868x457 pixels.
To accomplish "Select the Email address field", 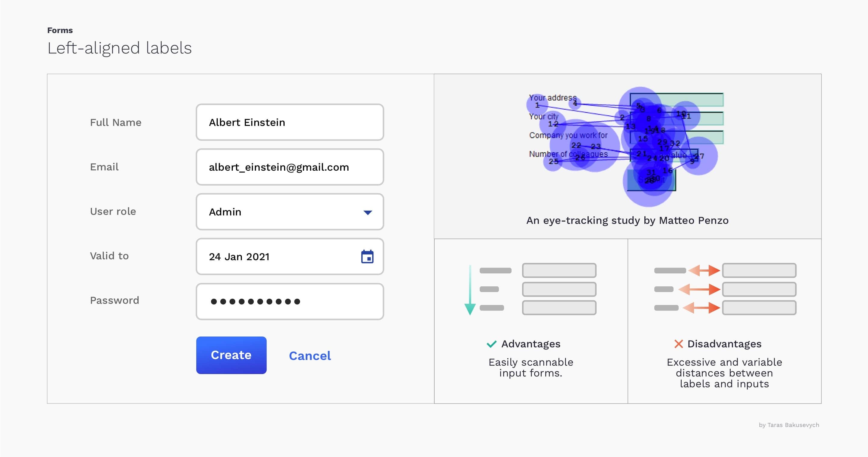I will [x=289, y=167].
